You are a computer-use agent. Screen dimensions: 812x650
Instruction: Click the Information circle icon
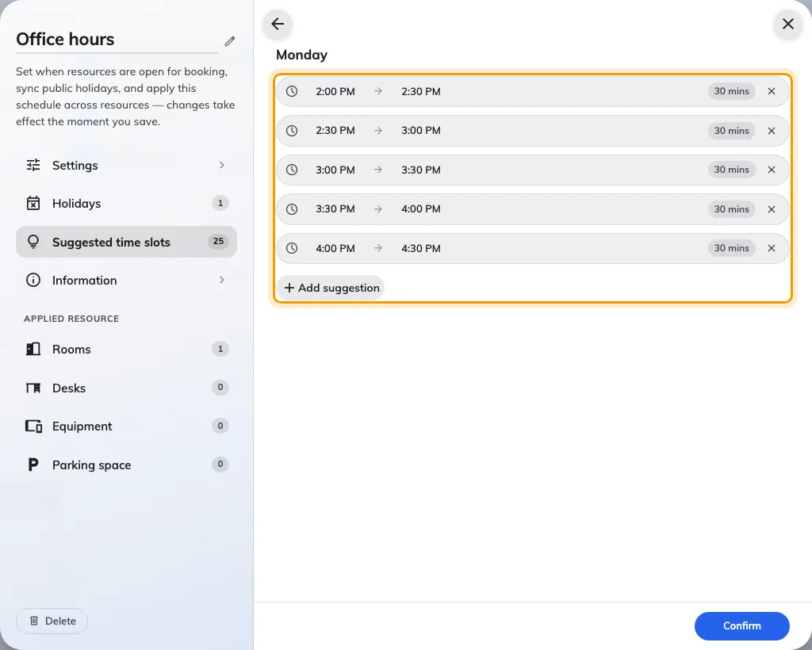point(33,280)
